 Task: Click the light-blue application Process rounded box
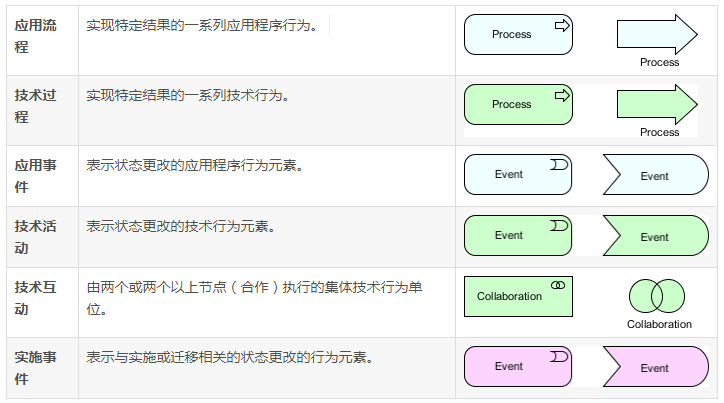coord(518,35)
